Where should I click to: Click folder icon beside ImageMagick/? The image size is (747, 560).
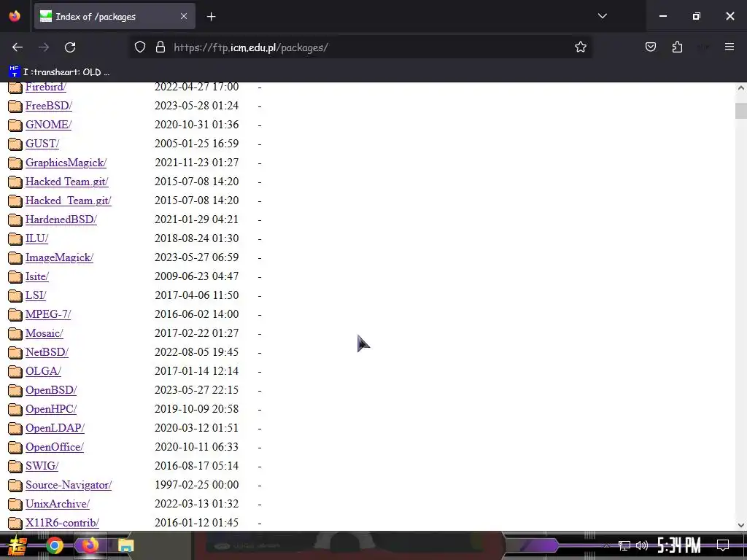tap(15, 257)
